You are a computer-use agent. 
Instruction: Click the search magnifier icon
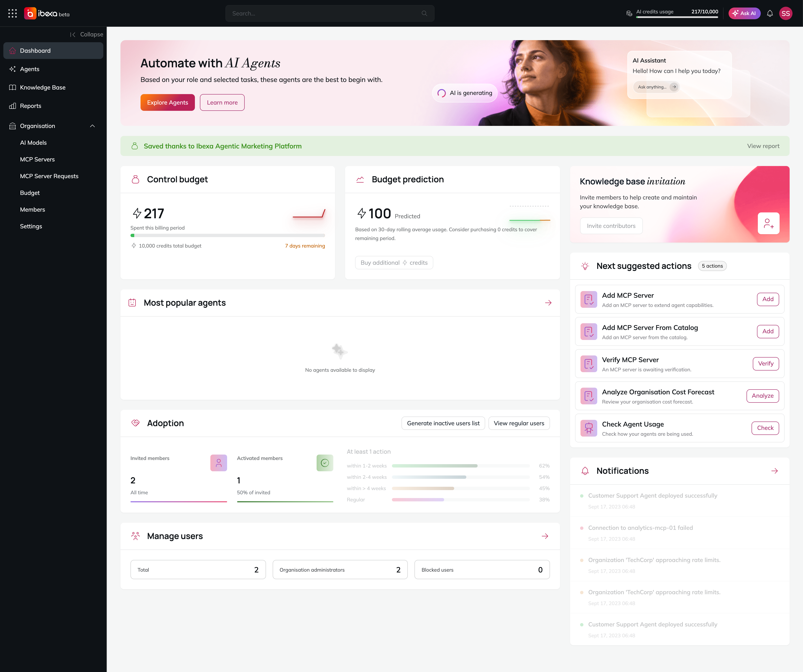[424, 13]
